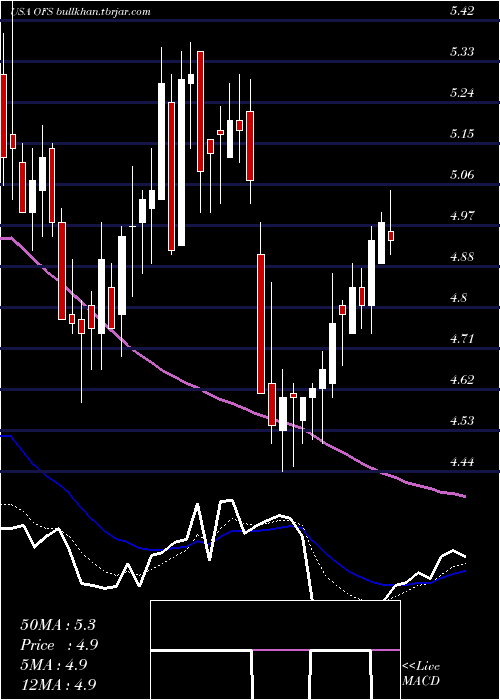Click the '50MA : 5.3' readout

(58, 625)
